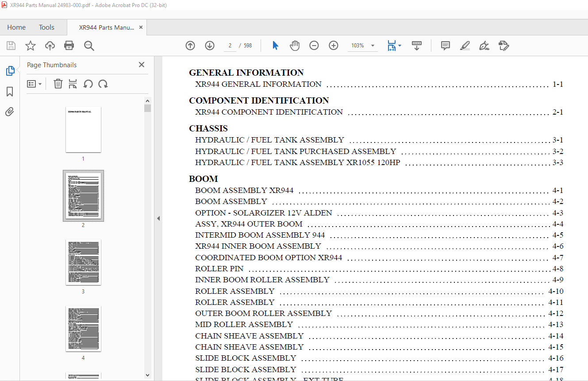Select the Highlight text tool

point(465,46)
